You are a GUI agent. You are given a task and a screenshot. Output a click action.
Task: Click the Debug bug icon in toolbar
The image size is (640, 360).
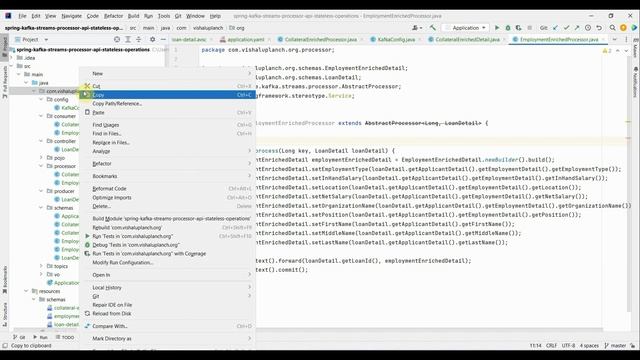pyautogui.click(x=508, y=28)
